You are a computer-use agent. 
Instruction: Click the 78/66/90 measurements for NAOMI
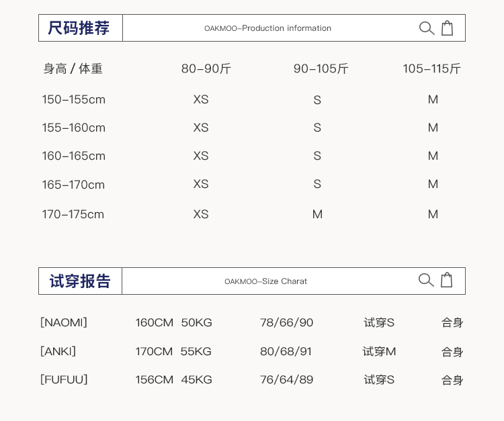coord(286,322)
